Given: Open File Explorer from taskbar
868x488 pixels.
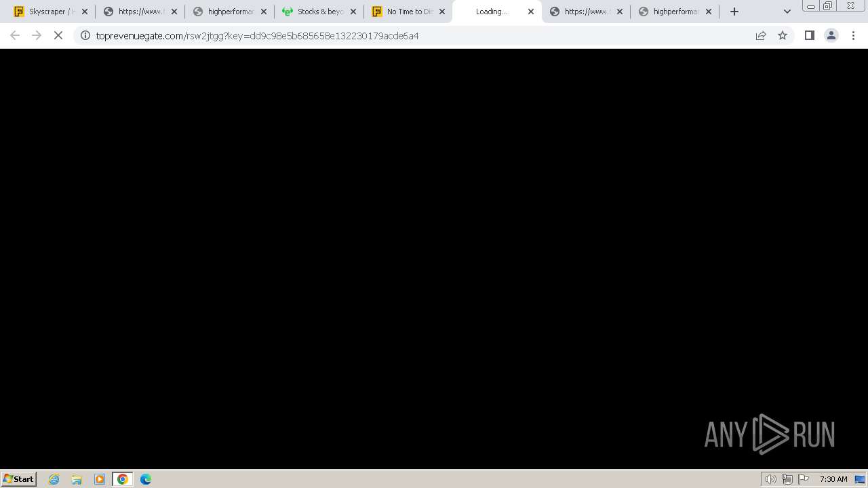Looking at the screenshot, I should click(77, 479).
